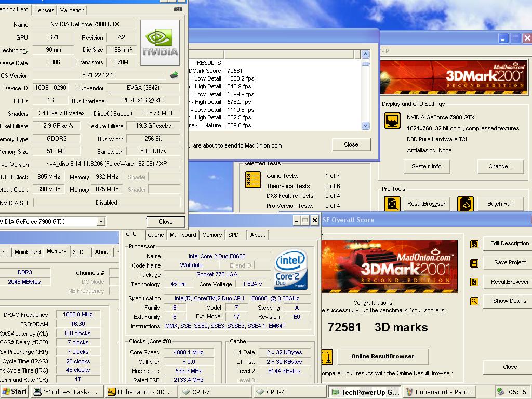Click the ResultBrowser button under Pro Tools
532x399 pixels.
[427, 204]
